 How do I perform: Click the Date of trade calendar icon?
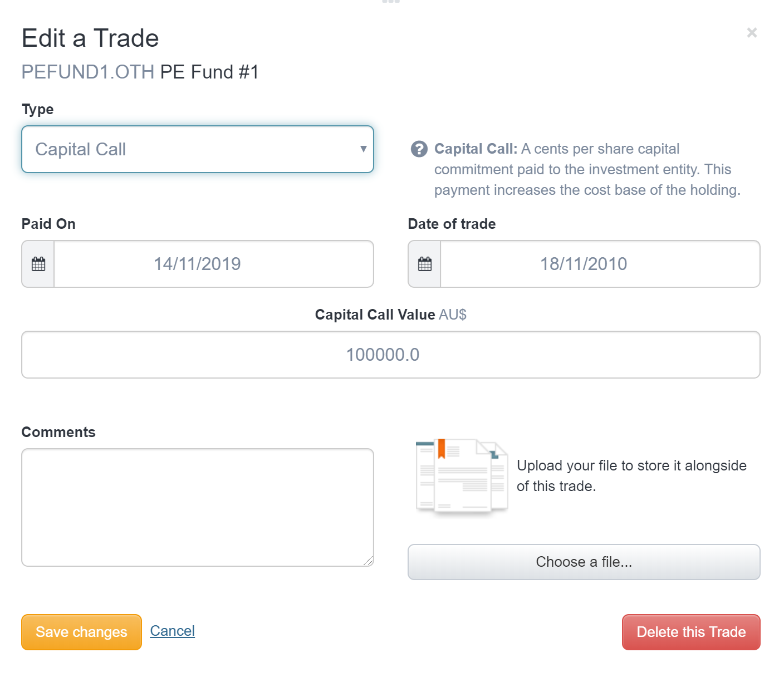click(x=425, y=264)
